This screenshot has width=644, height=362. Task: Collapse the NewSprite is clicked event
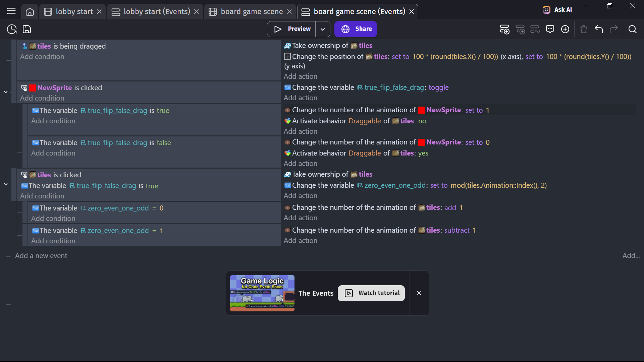[6, 92]
